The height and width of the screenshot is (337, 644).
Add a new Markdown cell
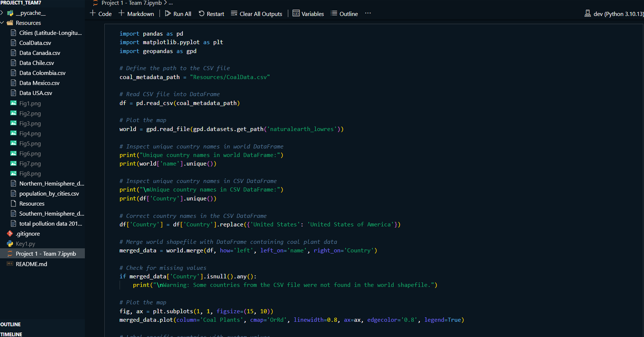pos(136,14)
